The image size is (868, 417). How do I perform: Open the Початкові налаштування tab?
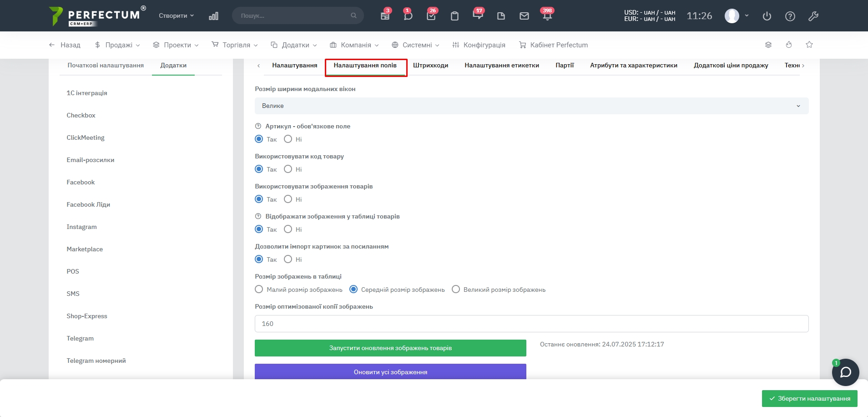106,66
